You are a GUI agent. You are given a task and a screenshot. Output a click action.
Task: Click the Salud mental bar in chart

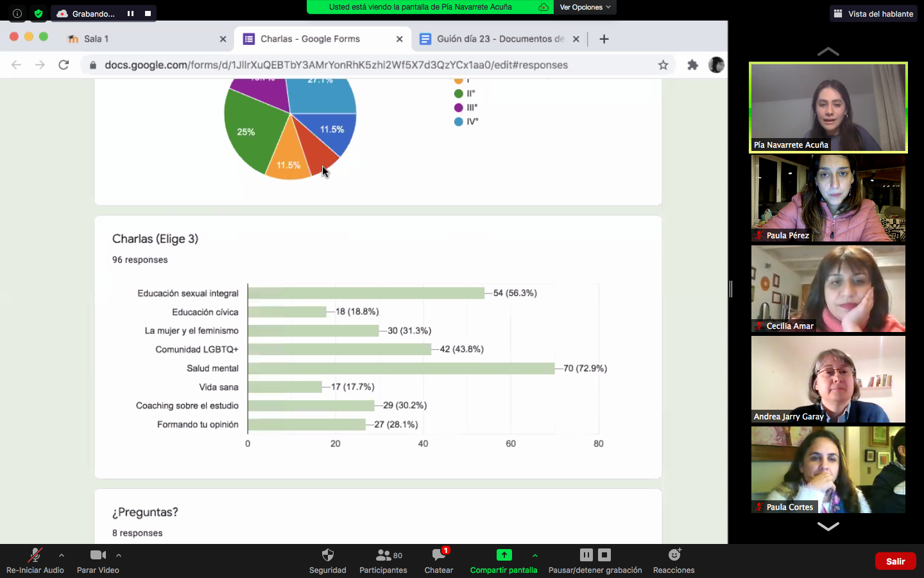pyautogui.click(x=401, y=369)
